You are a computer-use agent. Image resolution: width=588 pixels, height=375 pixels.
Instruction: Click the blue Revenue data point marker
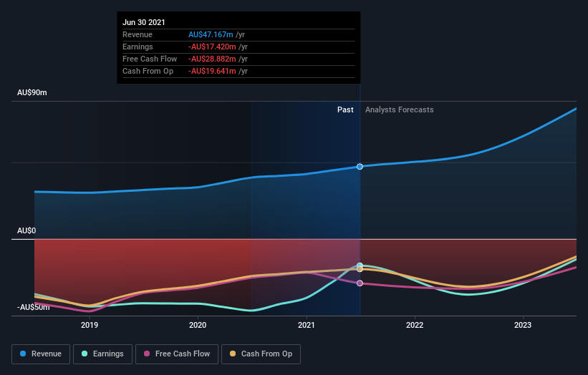[x=360, y=166]
